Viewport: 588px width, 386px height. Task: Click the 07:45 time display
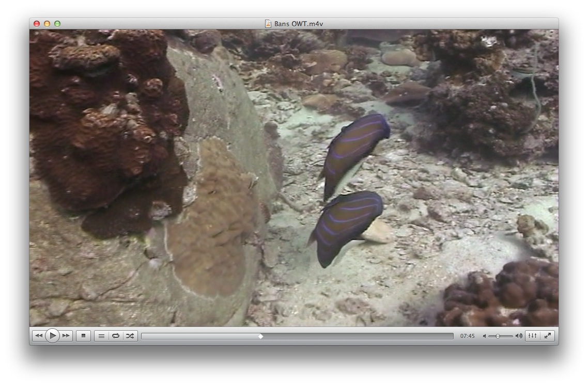point(467,336)
